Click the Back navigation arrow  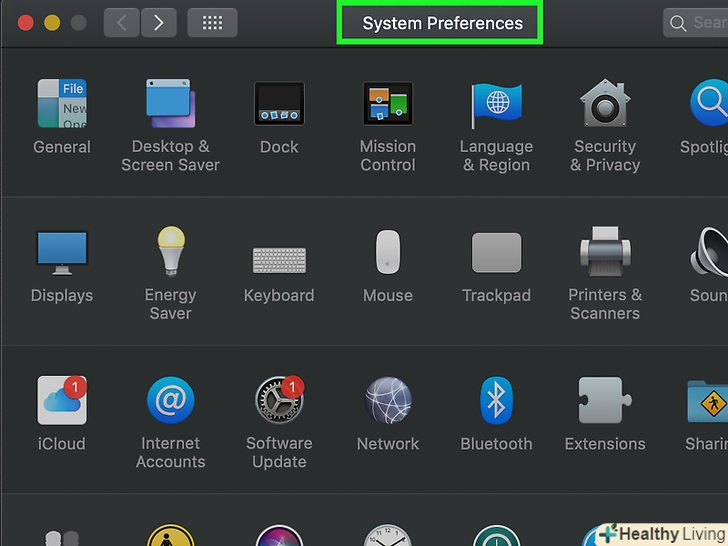tap(122, 22)
